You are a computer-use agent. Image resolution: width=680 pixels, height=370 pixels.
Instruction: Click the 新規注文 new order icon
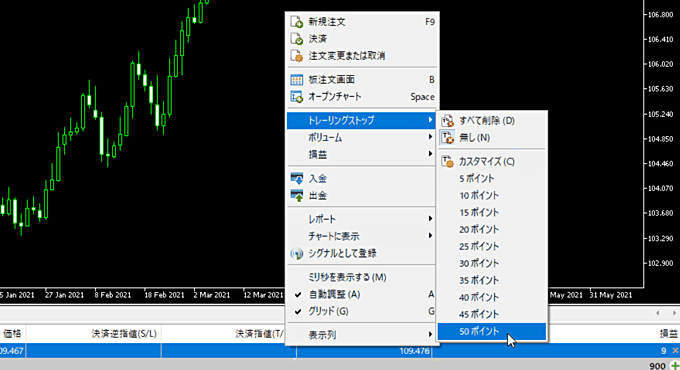pos(297,22)
